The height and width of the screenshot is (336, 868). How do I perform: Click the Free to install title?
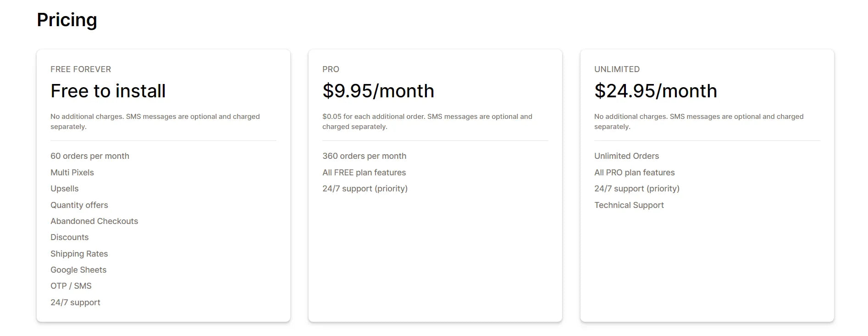coord(108,91)
